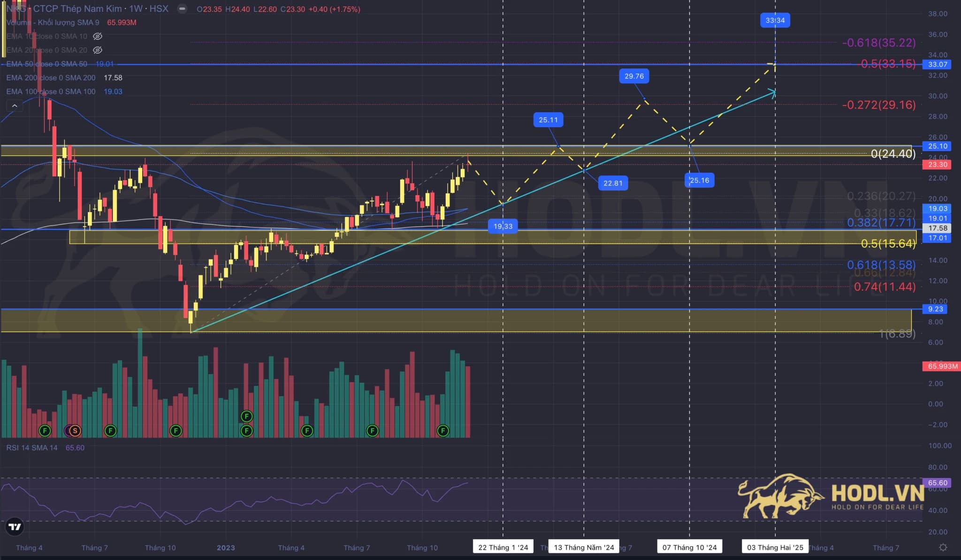The image size is (961, 560).
Task: Click the orange S split event marker
Action: (75, 431)
